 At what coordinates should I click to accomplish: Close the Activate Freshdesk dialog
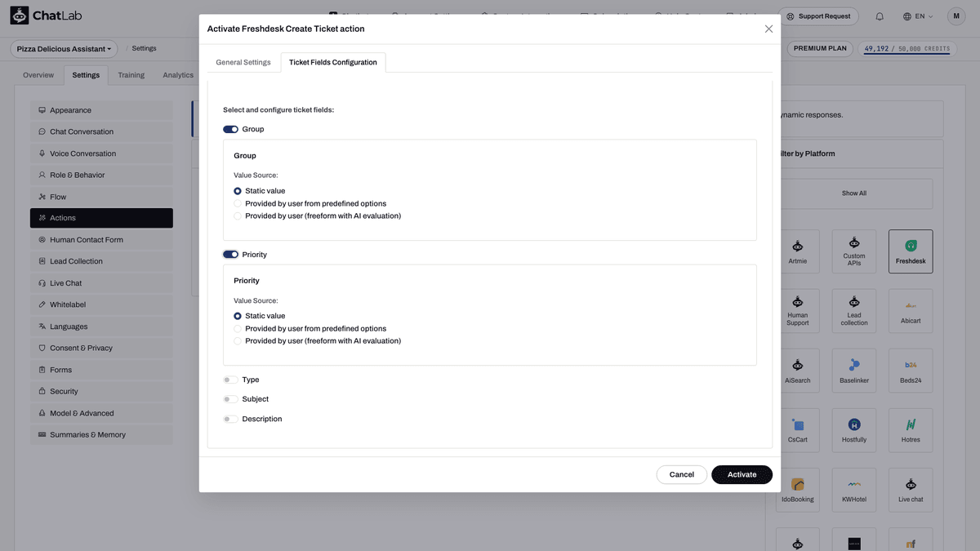[768, 29]
